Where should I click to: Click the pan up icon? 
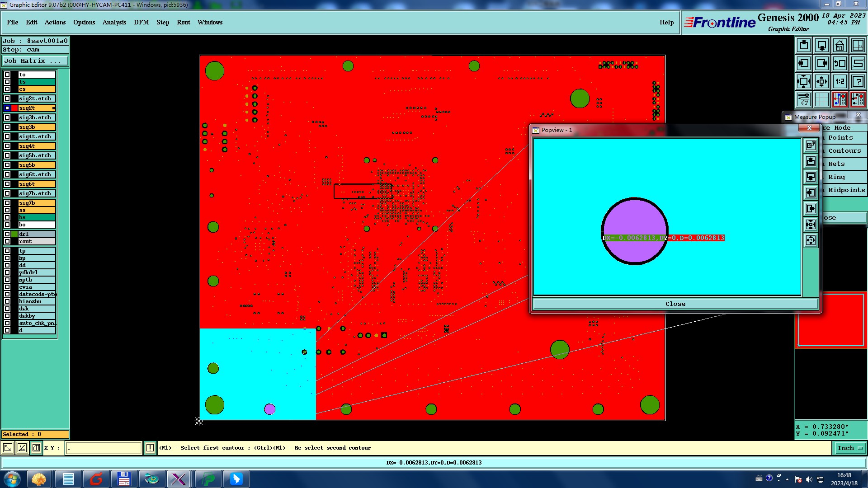pyautogui.click(x=804, y=46)
